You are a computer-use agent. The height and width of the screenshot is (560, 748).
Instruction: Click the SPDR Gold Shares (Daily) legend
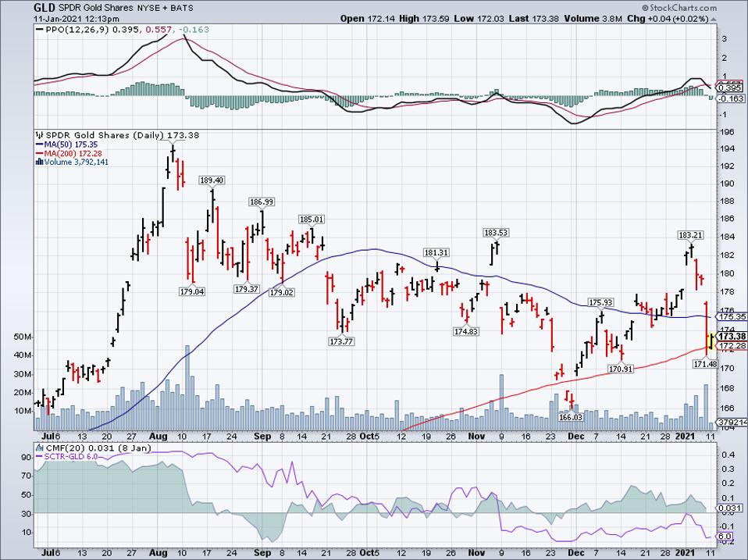pyautogui.click(x=118, y=135)
